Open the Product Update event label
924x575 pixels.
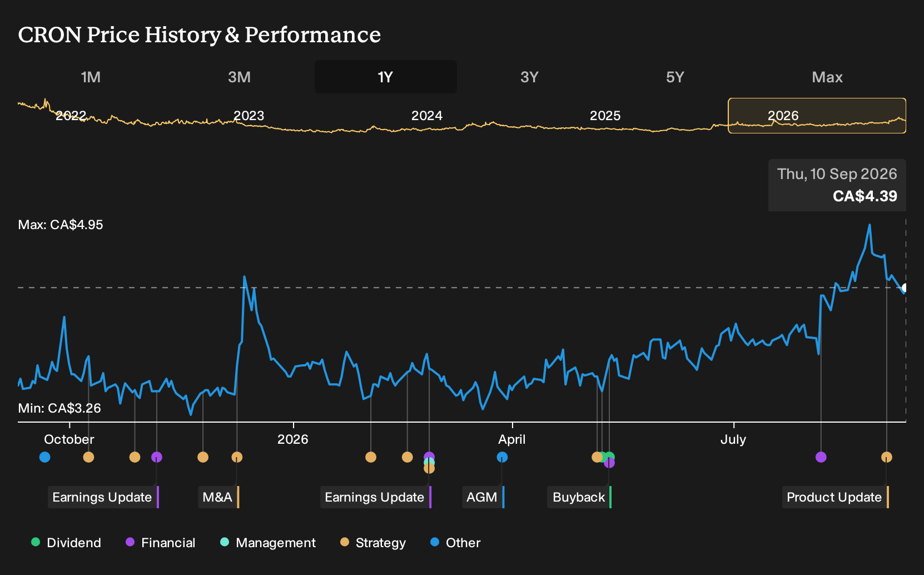pyautogui.click(x=836, y=497)
